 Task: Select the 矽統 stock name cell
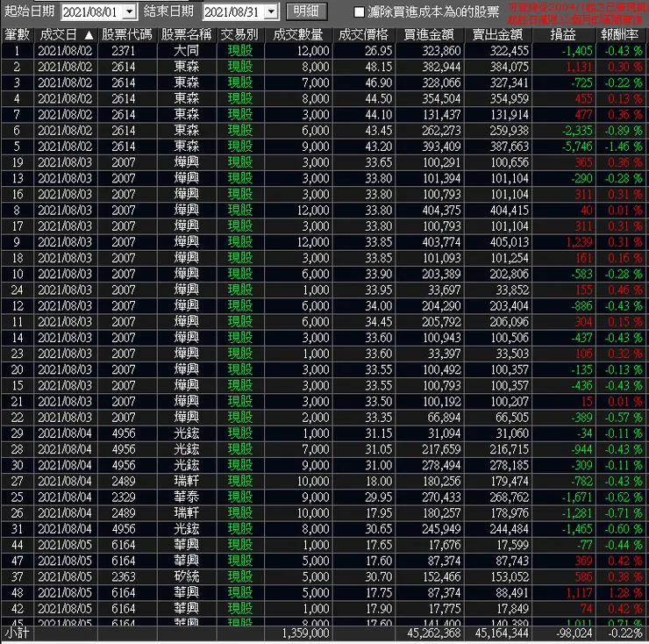point(187,577)
